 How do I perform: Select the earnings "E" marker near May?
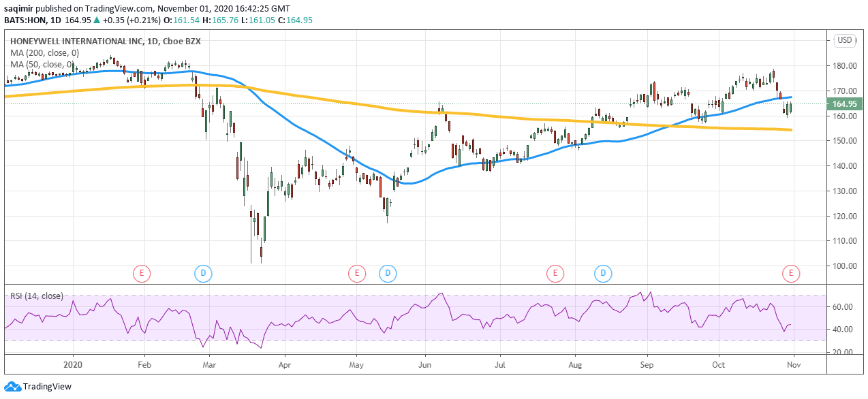tap(356, 273)
